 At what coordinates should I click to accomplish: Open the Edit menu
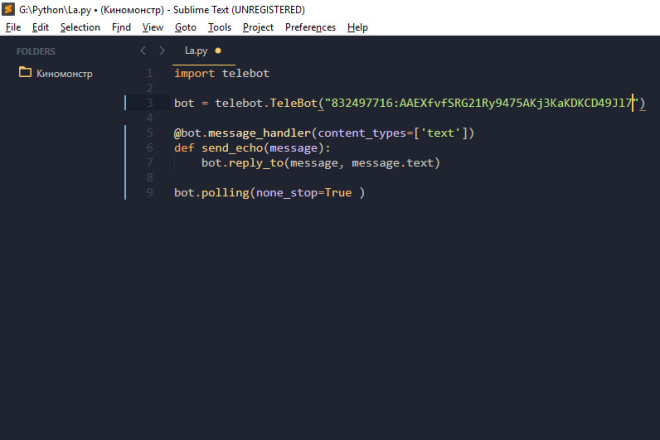pos(40,27)
